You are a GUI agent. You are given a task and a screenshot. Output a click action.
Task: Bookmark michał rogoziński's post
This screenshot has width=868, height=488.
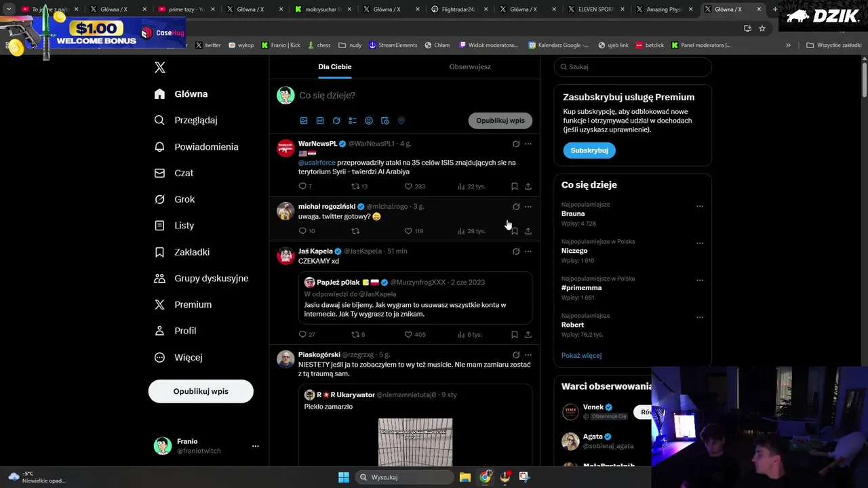tap(515, 231)
